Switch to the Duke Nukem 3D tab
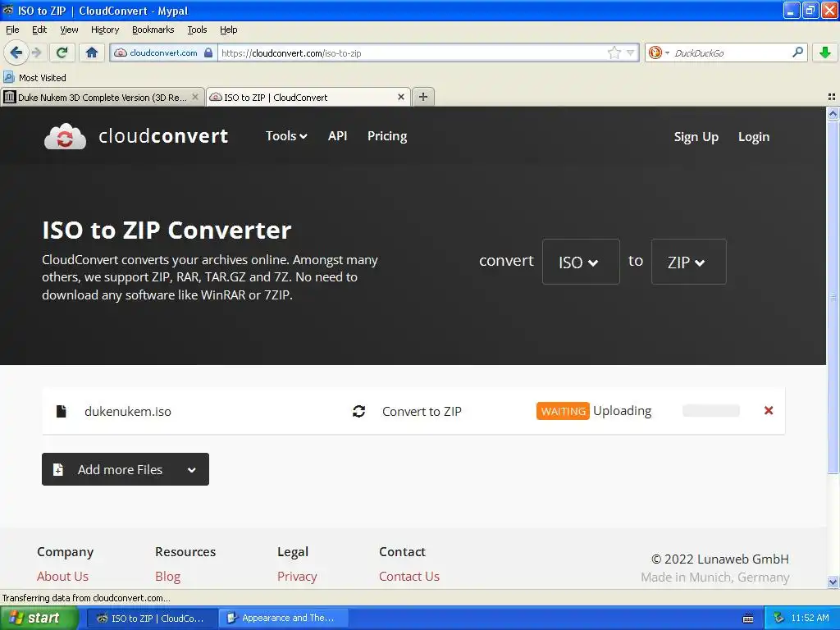This screenshot has height=630, width=840. (x=102, y=97)
